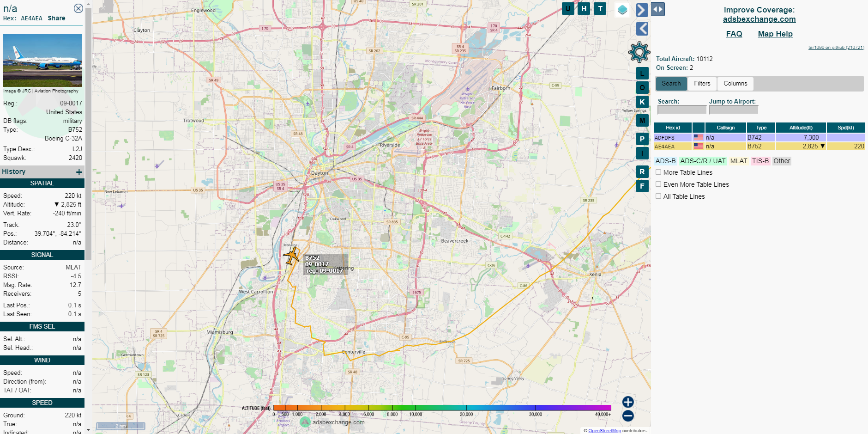Click the H map button
This screenshot has width=868, height=434.
(584, 8)
